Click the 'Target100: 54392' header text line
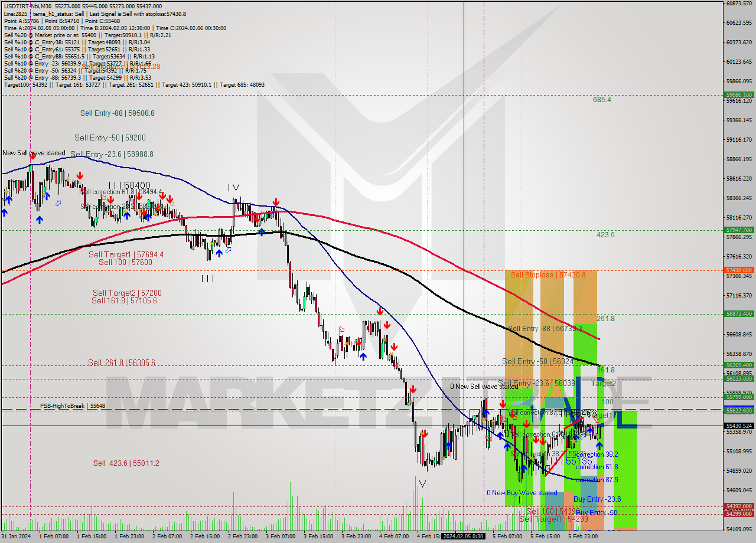Screen dimensions: 756x543 [134, 85]
